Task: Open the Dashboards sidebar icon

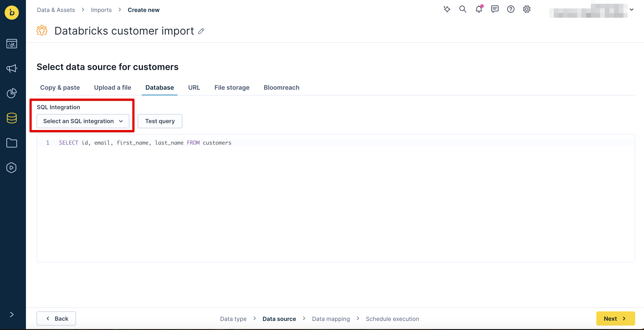Action: click(x=12, y=44)
